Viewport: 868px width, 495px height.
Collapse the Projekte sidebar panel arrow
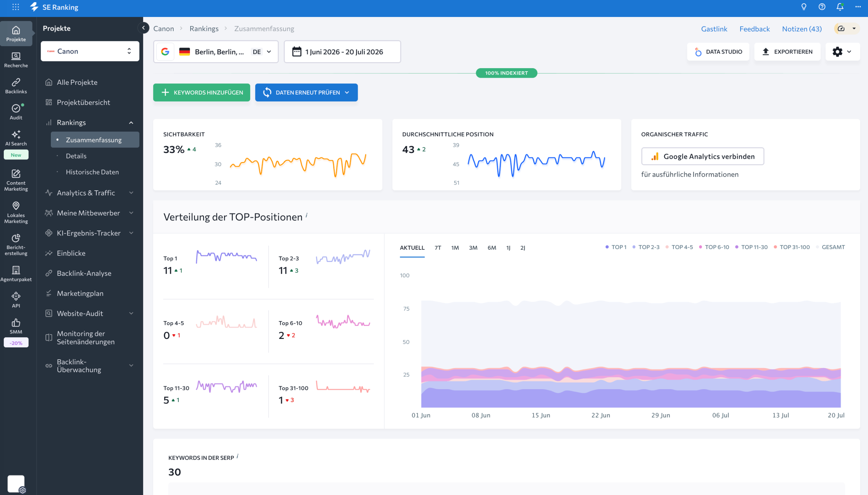[x=144, y=28]
